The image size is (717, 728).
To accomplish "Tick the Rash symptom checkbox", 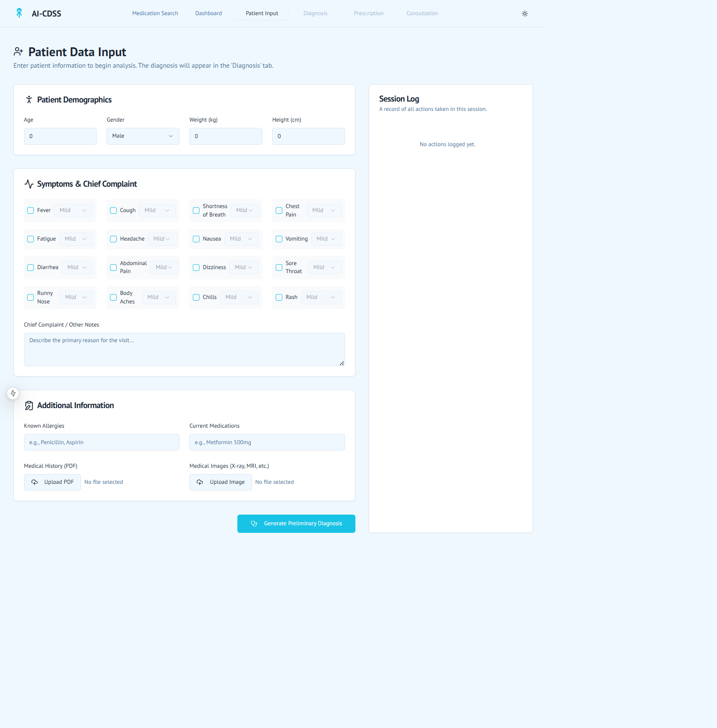I will click(279, 297).
